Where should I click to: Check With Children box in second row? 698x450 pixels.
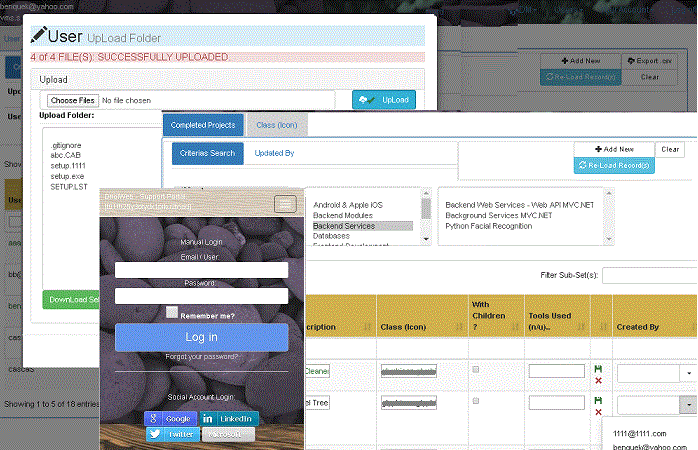pos(476,402)
